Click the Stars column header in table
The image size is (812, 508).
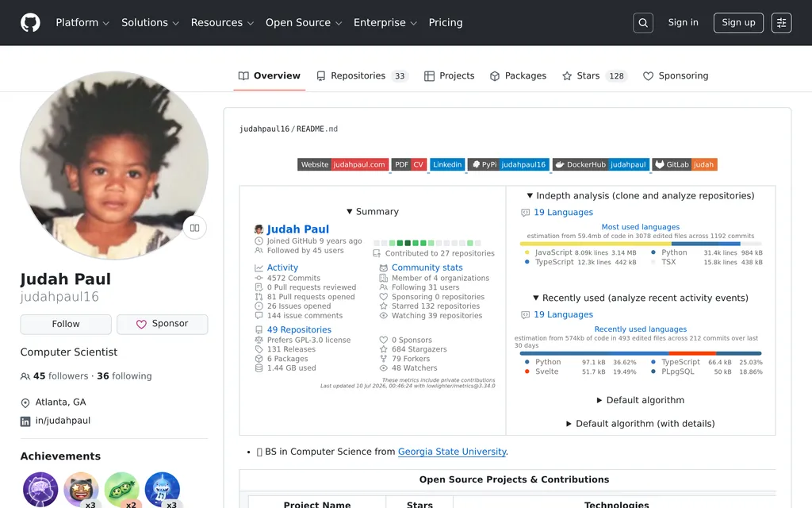(x=419, y=504)
